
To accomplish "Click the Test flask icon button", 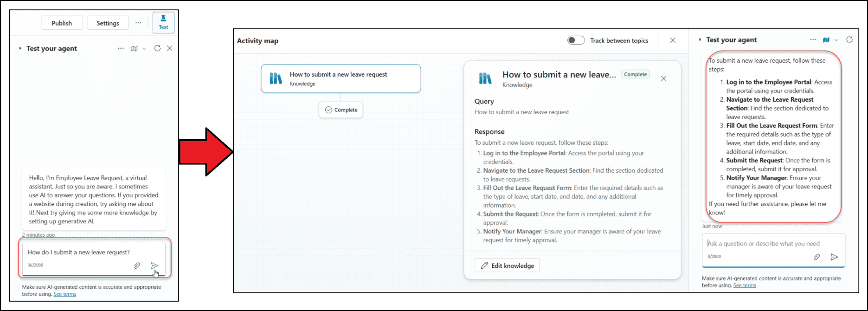I will point(163,22).
